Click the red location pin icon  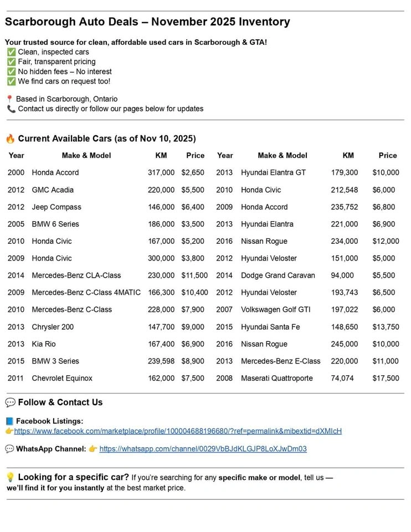click(9, 99)
